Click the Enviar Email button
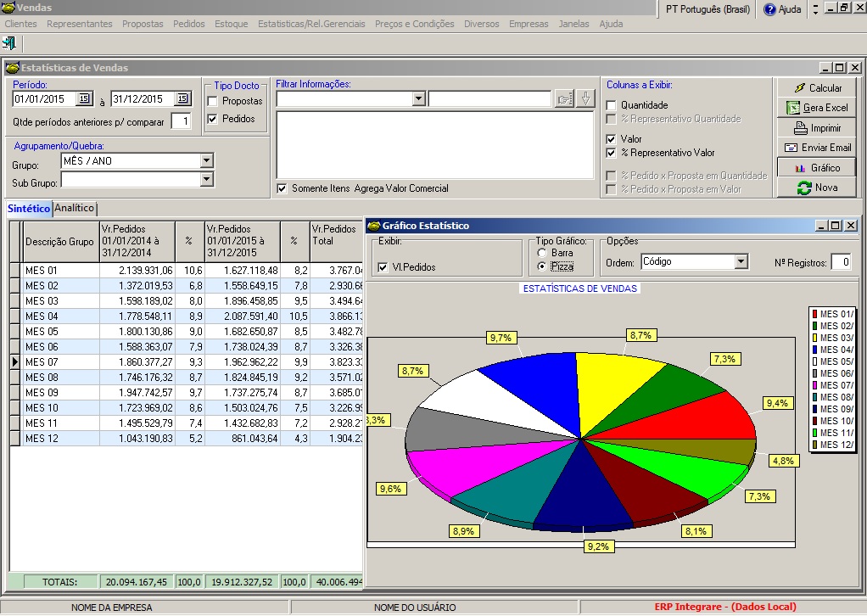The image size is (867, 616). click(x=816, y=148)
